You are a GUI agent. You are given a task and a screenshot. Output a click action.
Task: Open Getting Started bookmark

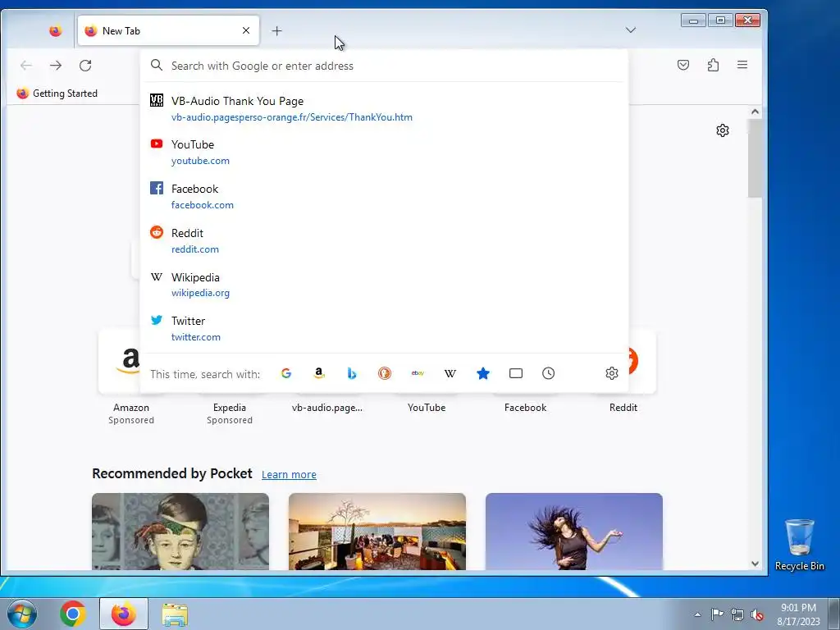pyautogui.click(x=57, y=94)
